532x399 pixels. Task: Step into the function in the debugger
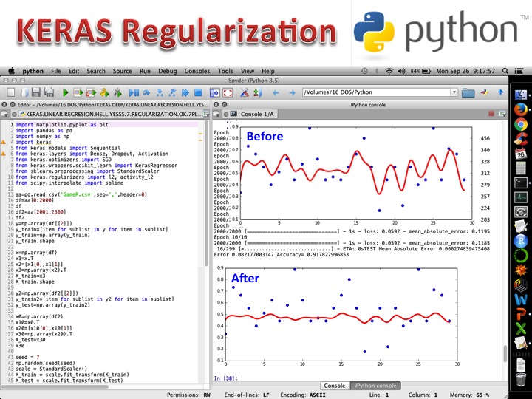[x=160, y=92]
